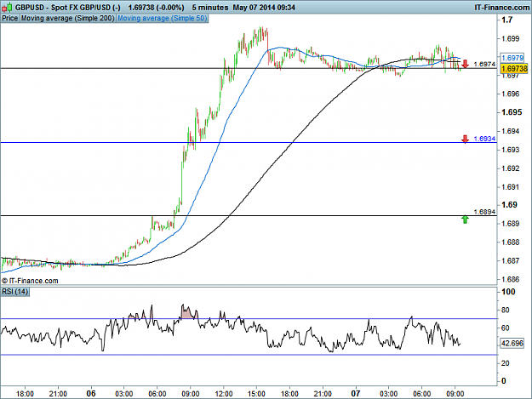This screenshot has width=532, height=399.
Task: Click the red down arrow at 1.6974
Action: [x=465, y=64]
